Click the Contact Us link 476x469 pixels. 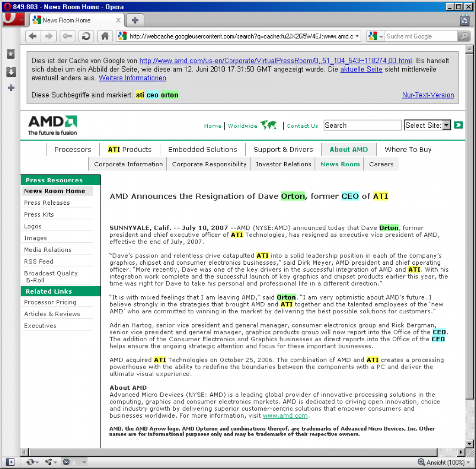pos(303,126)
